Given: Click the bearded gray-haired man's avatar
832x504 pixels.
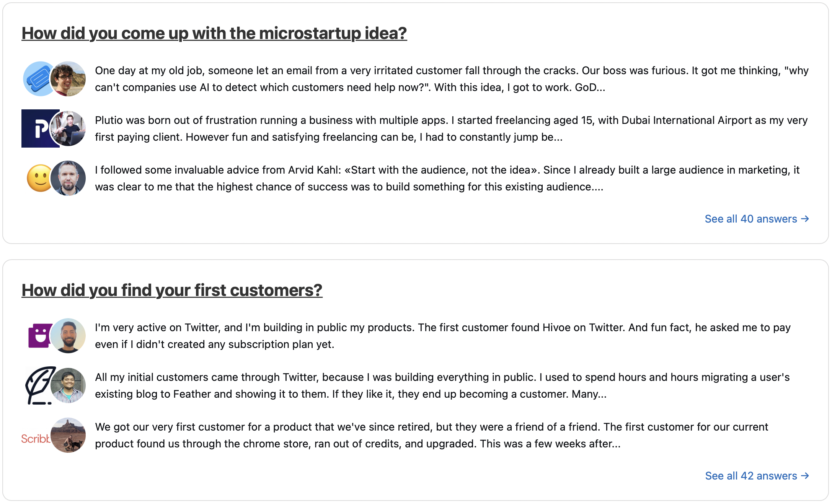Looking at the screenshot, I should tap(68, 178).
